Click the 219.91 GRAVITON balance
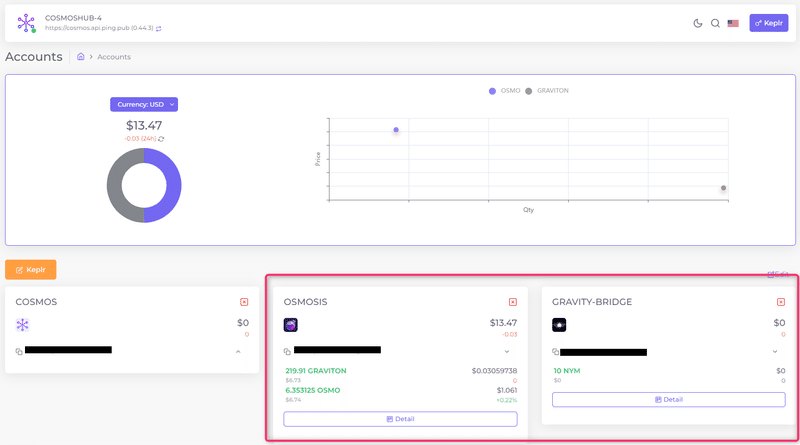 click(316, 371)
